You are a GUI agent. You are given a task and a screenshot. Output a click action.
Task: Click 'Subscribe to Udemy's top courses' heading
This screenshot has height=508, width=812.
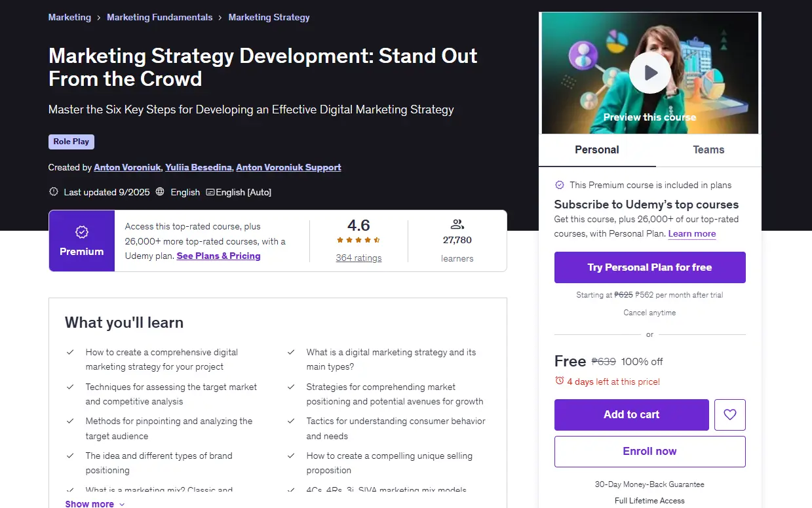(646, 205)
